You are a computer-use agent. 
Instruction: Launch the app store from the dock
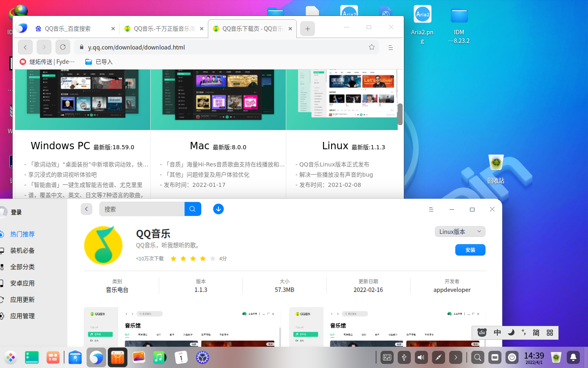[118, 358]
